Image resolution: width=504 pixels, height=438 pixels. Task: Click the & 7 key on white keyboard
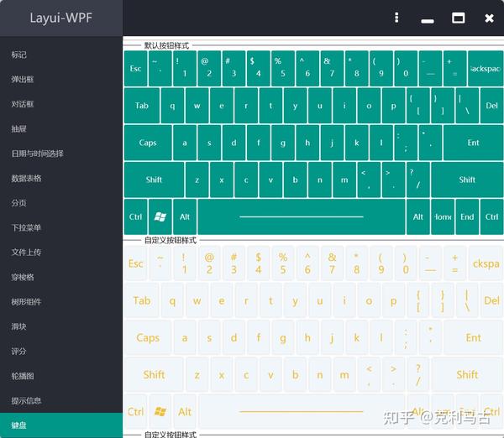pyautogui.click(x=332, y=263)
